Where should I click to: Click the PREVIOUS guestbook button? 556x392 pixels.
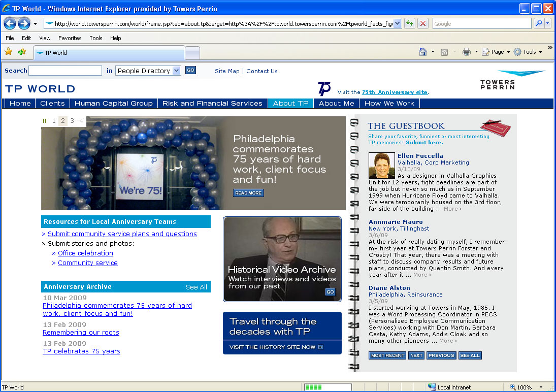pyautogui.click(x=441, y=355)
